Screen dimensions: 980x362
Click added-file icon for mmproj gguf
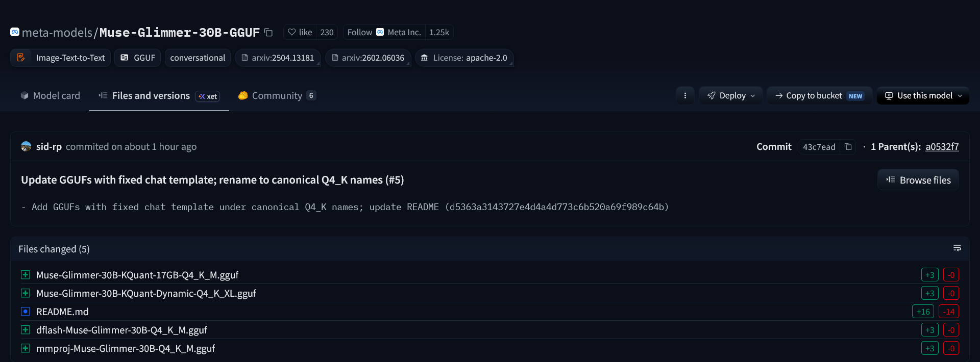coord(26,348)
